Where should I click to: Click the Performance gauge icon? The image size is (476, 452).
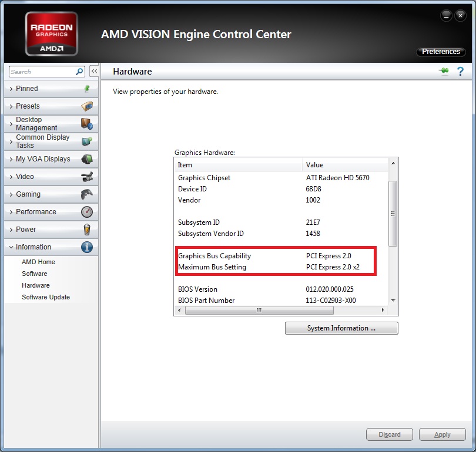pos(87,211)
